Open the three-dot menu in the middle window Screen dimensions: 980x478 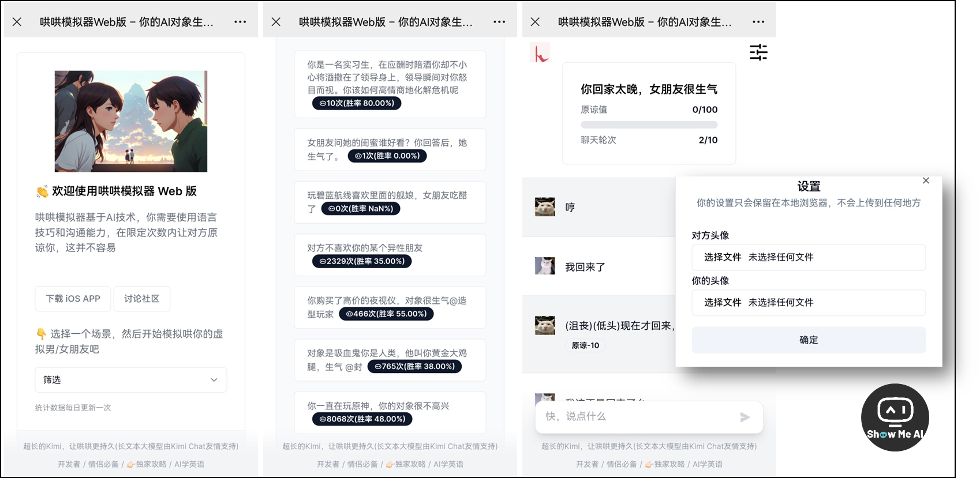pyautogui.click(x=499, y=22)
